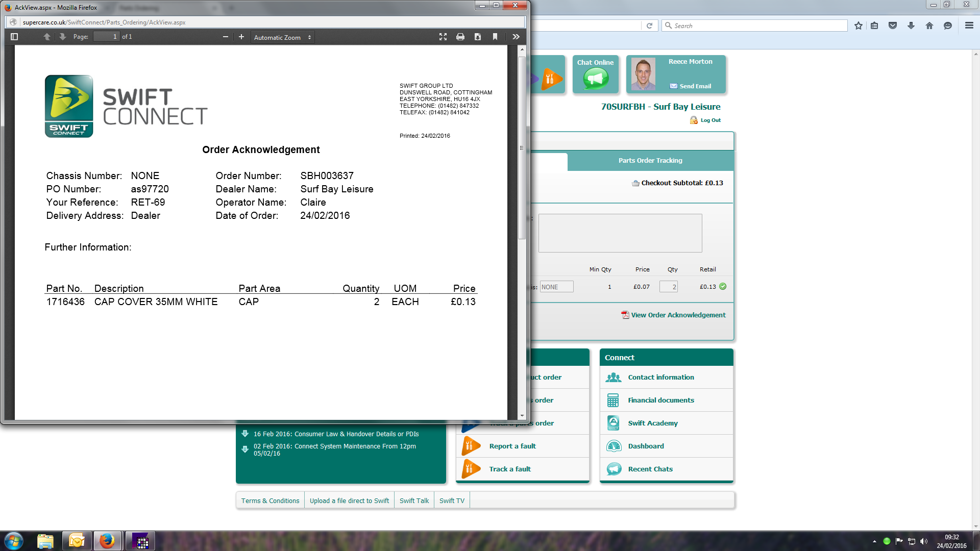Click the green retail checkmark indicator
Viewport: 980px width, 551px height.
pos(723,287)
